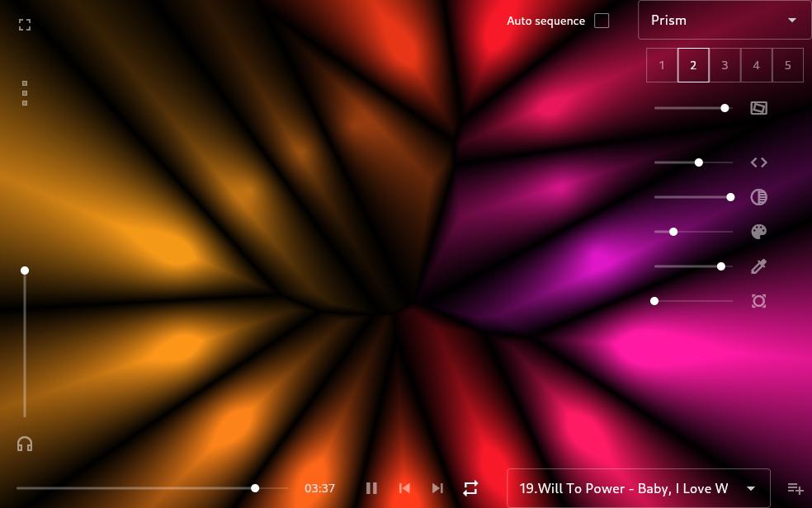Toggle repeat mode
Screen dimensions: 812x508
pyautogui.click(x=470, y=488)
